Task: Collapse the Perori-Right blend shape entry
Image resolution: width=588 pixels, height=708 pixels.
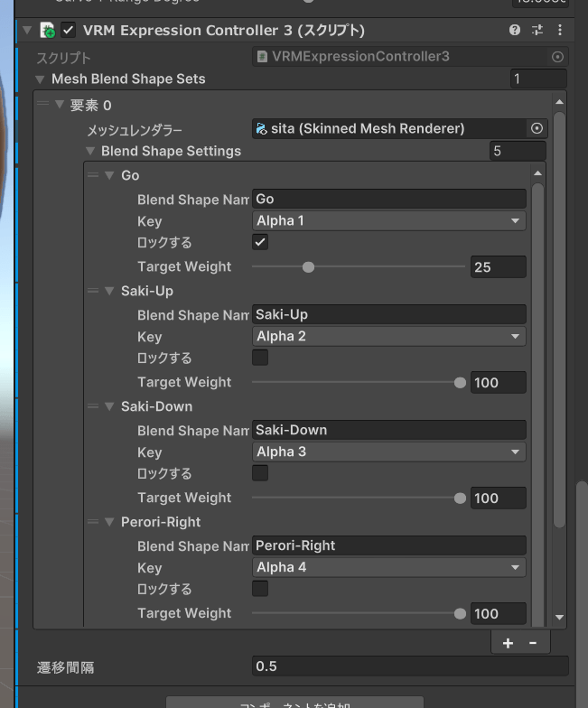Action: click(109, 522)
